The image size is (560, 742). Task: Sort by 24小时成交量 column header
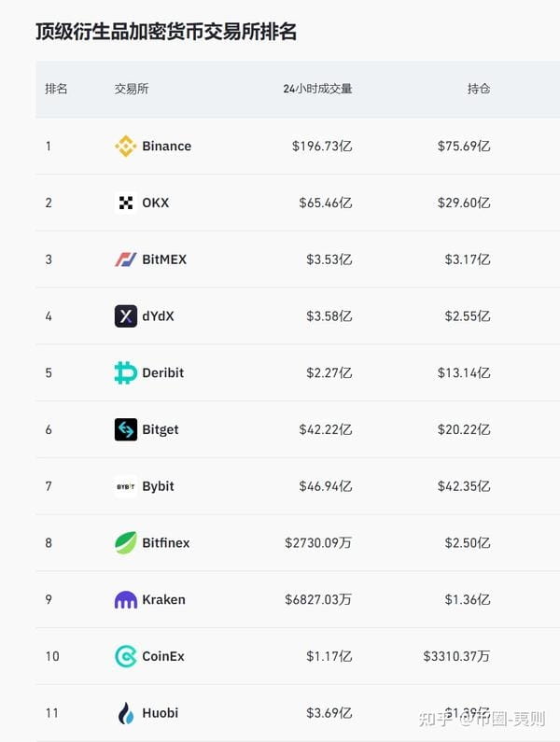point(317,89)
